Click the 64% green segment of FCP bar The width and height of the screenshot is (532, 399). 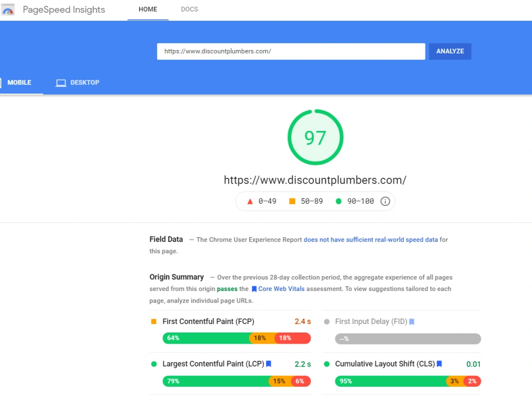[x=206, y=338]
